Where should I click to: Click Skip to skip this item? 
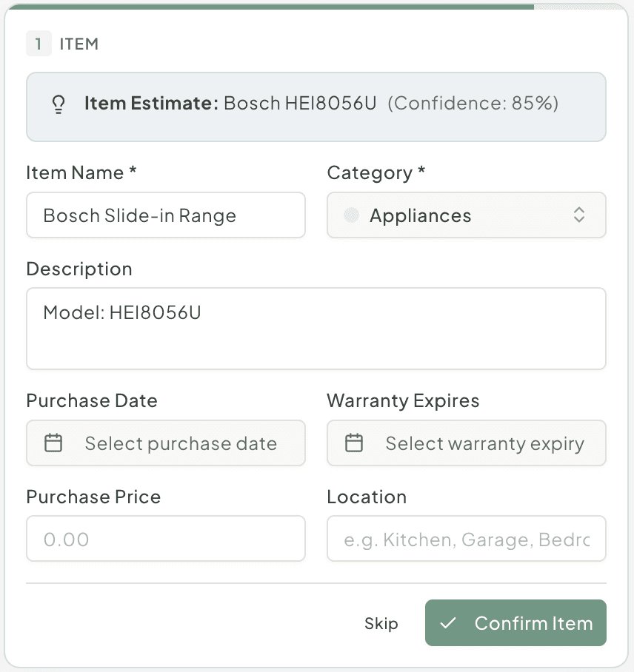(x=381, y=623)
